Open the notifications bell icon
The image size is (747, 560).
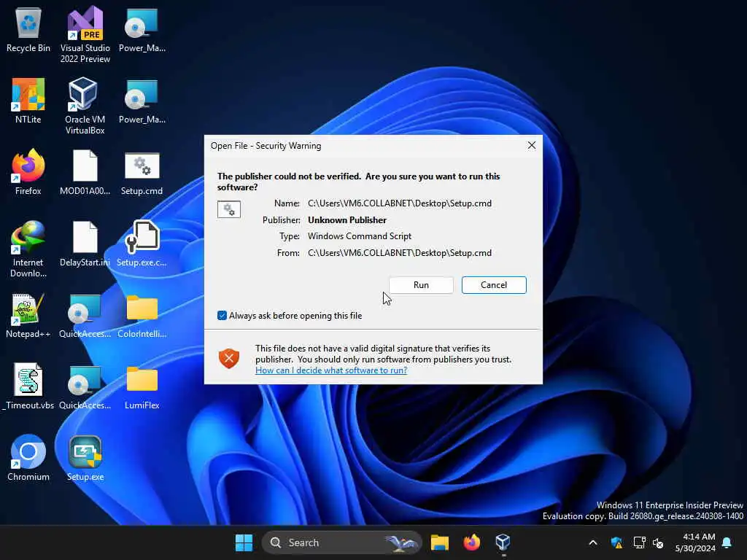tap(727, 542)
